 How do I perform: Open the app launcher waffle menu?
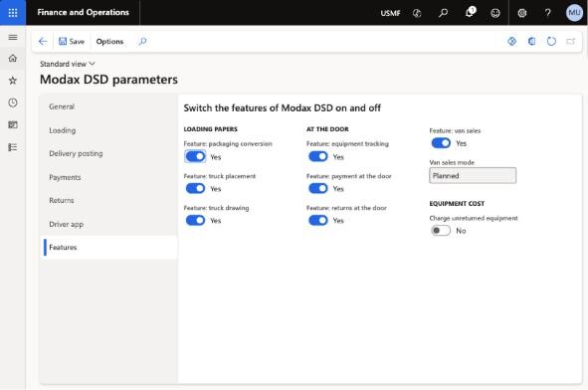13,13
